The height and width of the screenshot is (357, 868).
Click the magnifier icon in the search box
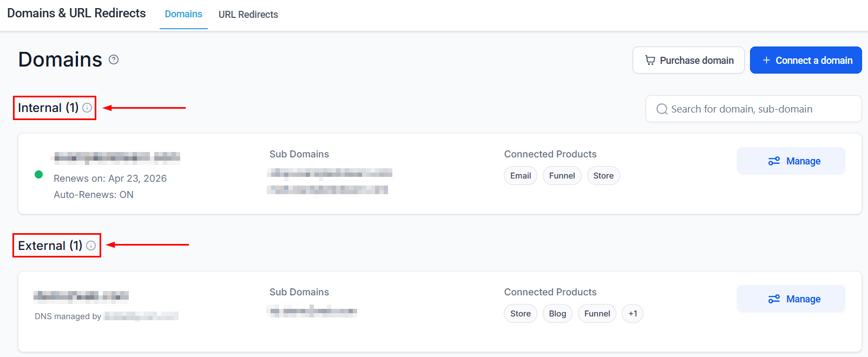point(662,109)
